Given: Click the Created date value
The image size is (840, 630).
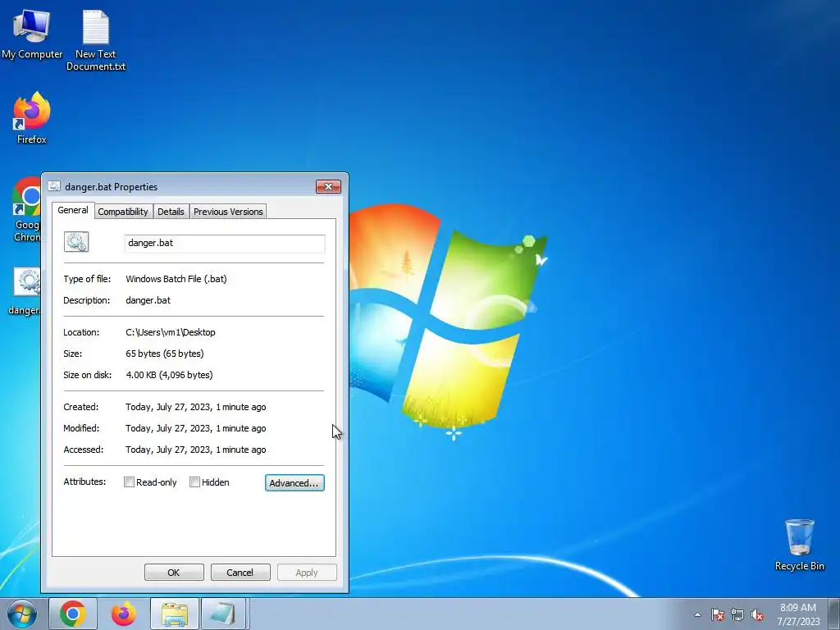Looking at the screenshot, I should [x=195, y=407].
